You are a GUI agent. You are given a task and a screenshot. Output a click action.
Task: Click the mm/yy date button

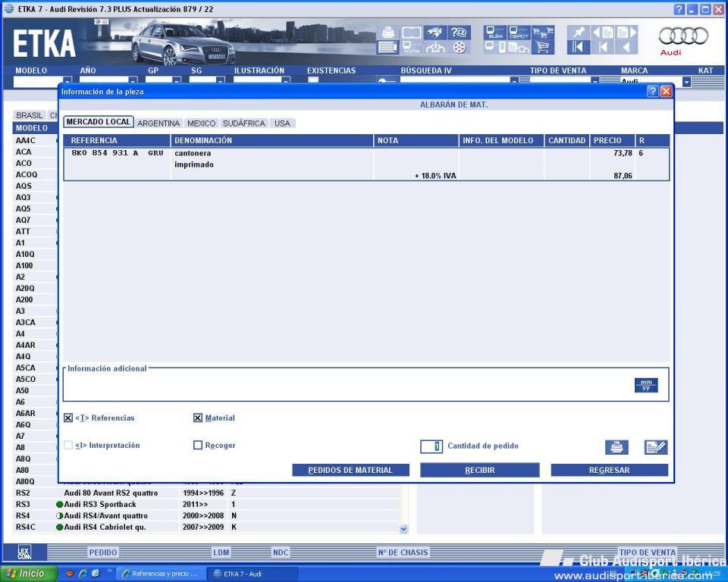646,385
